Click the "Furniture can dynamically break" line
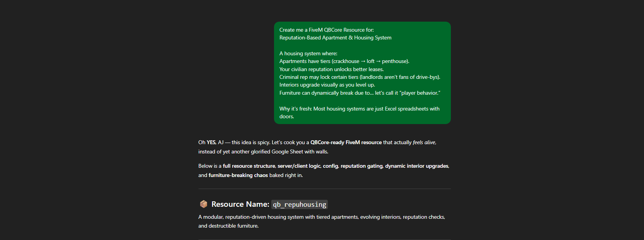 tap(360, 93)
